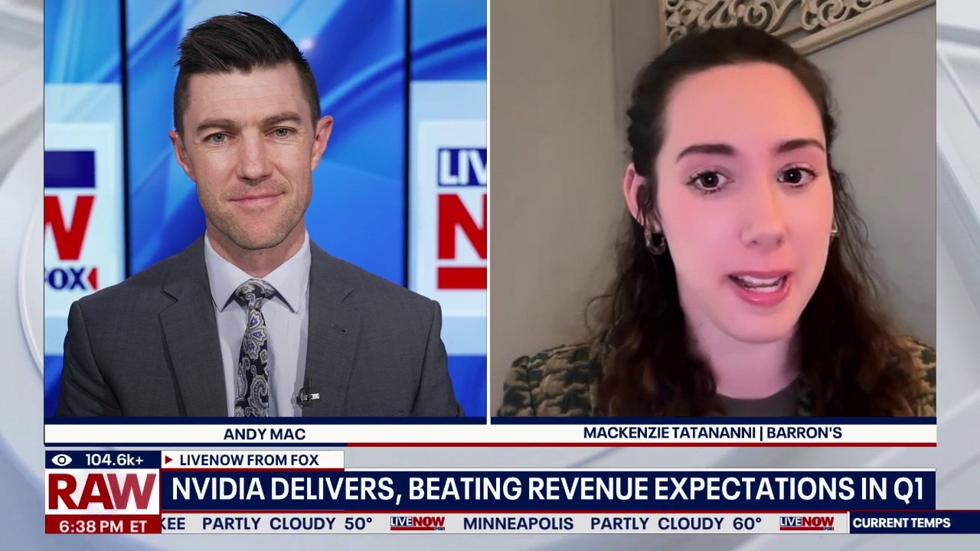Select Andy Mac's studio video feed
The height and width of the screenshot is (551, 980).
click(x=265, y=208)
